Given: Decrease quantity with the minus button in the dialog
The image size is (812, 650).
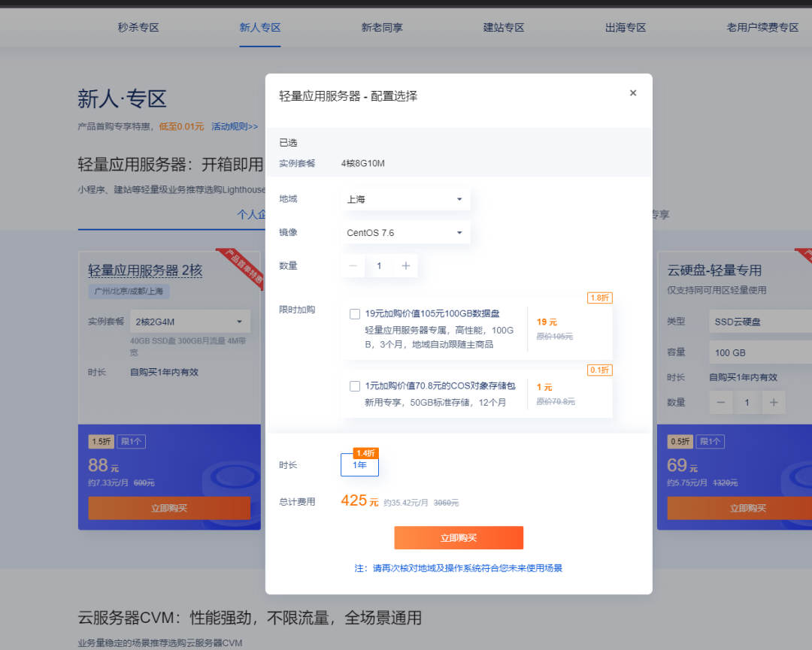Looking at the screenshot, I should 353,266.
